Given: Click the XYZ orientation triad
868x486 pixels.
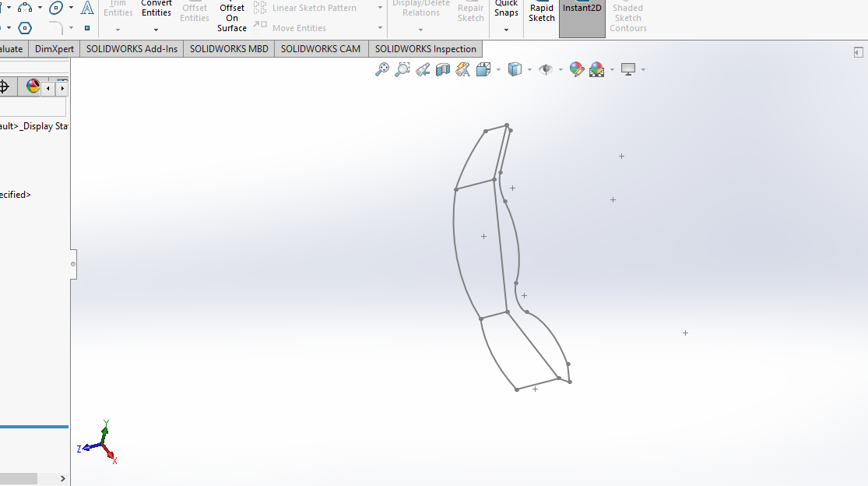Looking at the screenshot, I should pos(97,442).
